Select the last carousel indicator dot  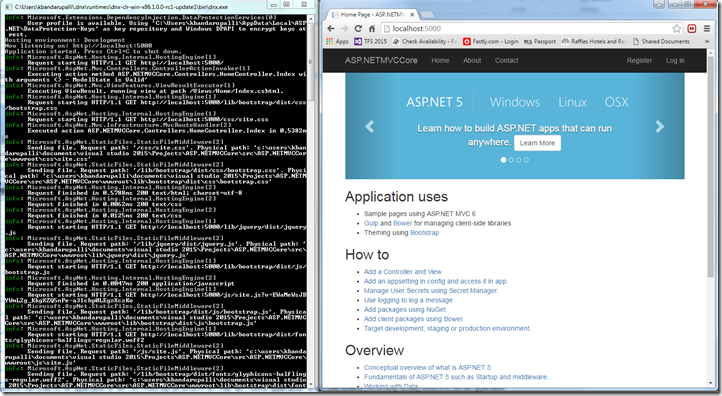point(526,160)
